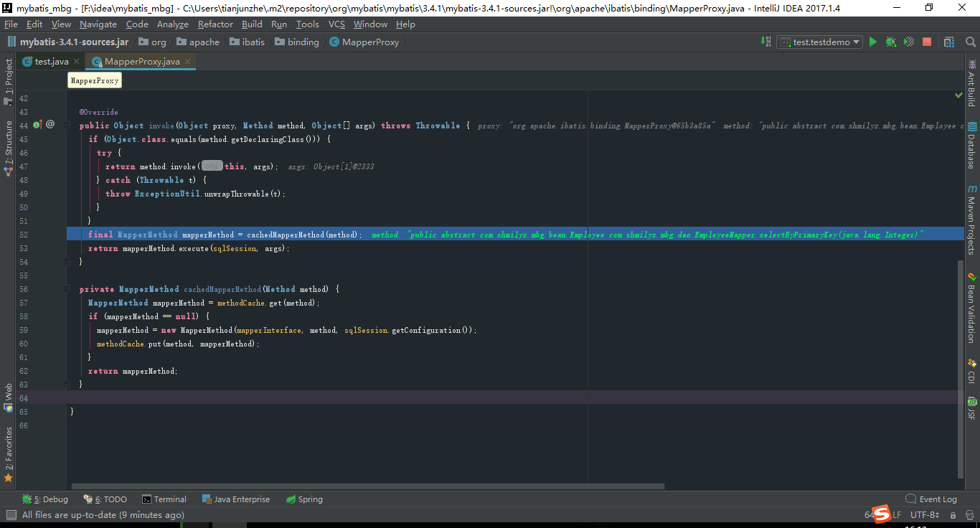Open the Event Log
980x528 pixels.
pos(931,499)
